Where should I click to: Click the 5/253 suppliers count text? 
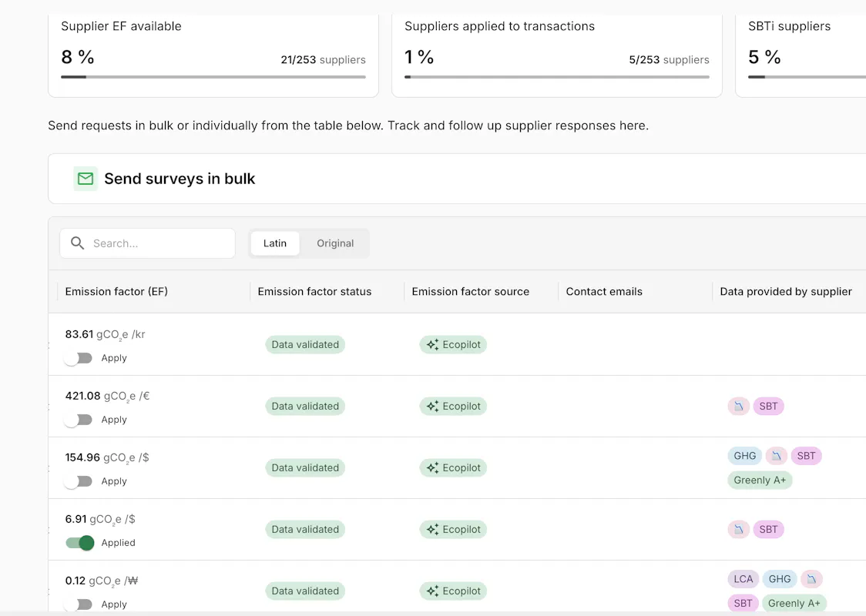click(669, 59)
